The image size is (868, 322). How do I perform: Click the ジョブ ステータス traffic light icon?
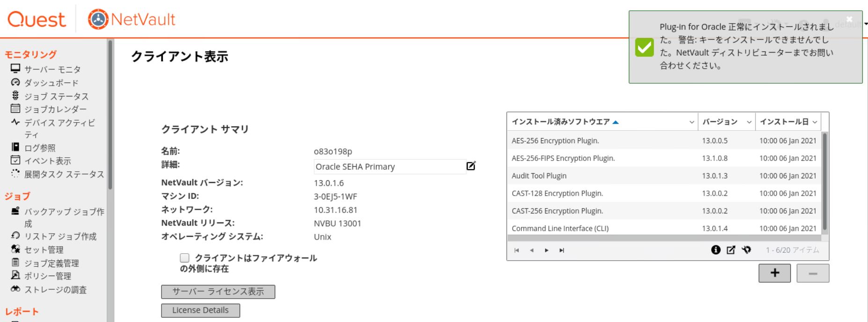point(15,95)
